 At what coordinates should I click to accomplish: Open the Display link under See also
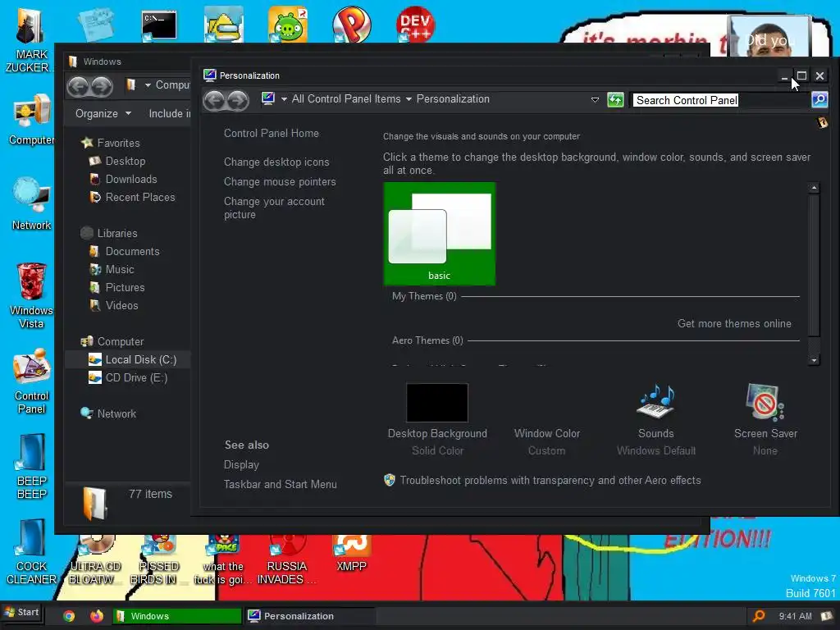(x=241, y=464)
